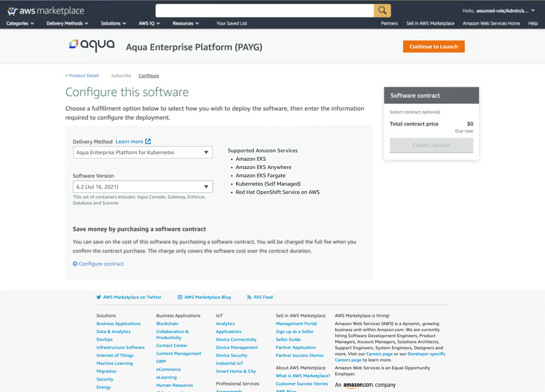
Task: Open the Delivery Method combo box
Action: click(143, 152)
